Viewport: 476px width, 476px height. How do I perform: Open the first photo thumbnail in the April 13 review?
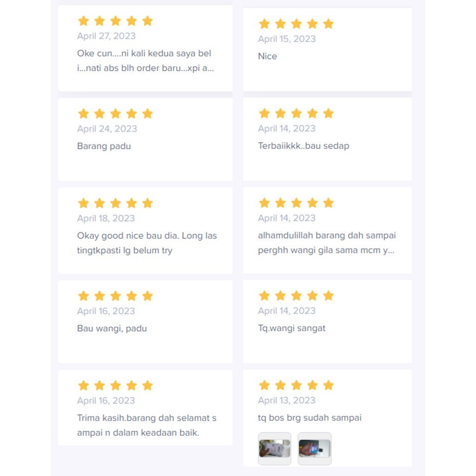pyautogui.click(x=275, y=449)
